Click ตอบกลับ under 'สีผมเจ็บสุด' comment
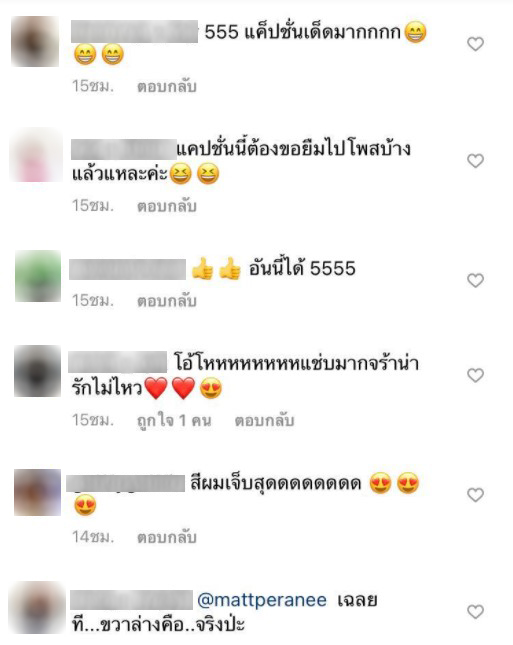The width and height of the screenshot is (513, 645). click(167, 537)
